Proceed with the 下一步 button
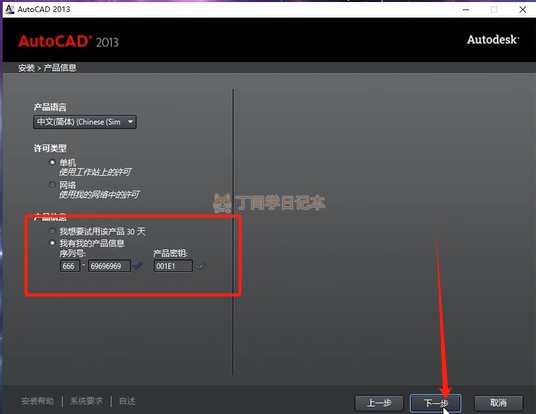536x414 pixels. 436,403
